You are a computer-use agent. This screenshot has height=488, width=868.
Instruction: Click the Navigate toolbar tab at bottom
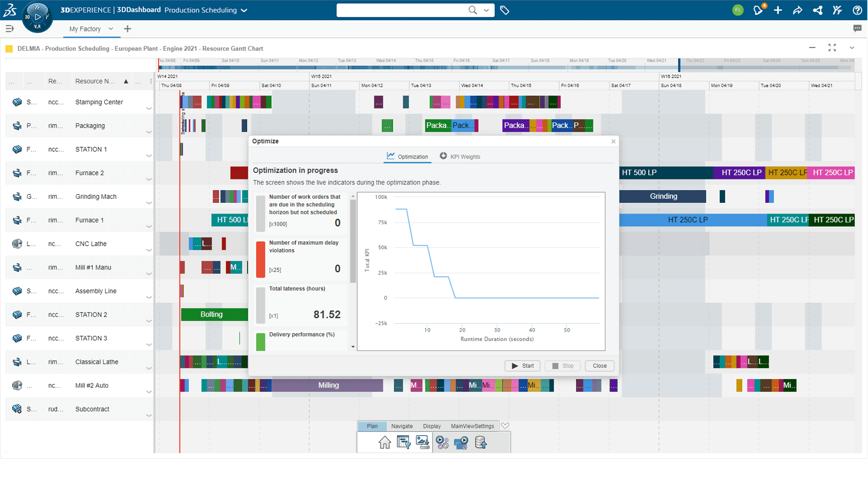point(401,426)
